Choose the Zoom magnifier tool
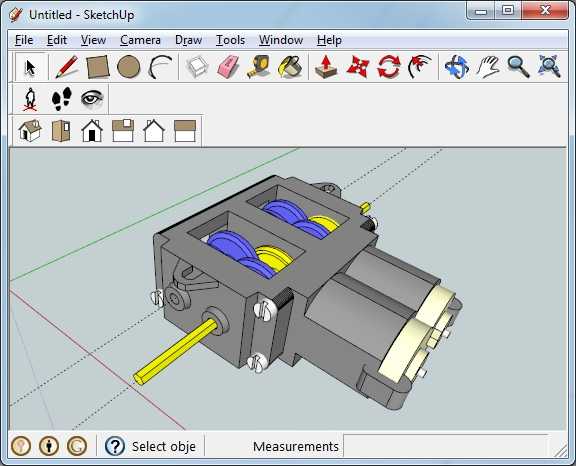 click(518, 67)
